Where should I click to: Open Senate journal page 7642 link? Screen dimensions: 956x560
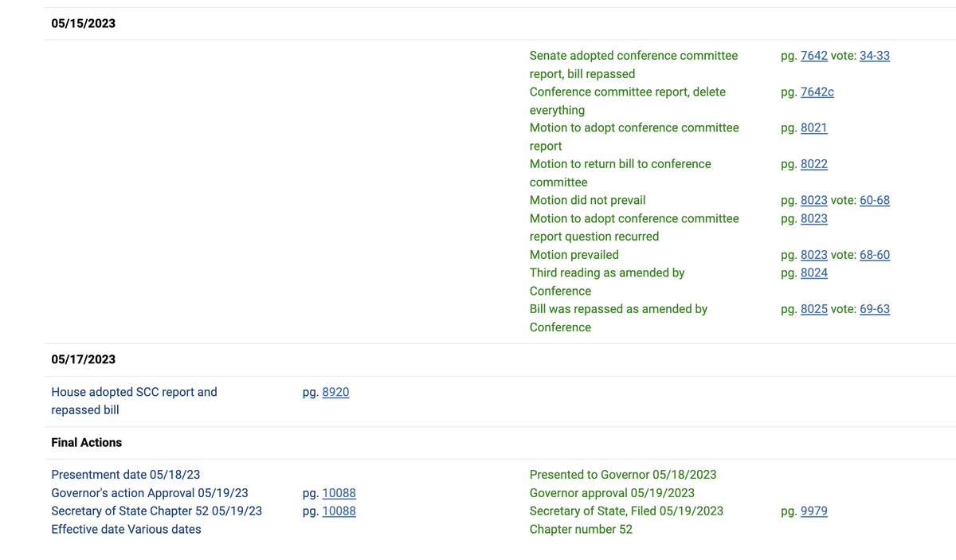point(813,56)
